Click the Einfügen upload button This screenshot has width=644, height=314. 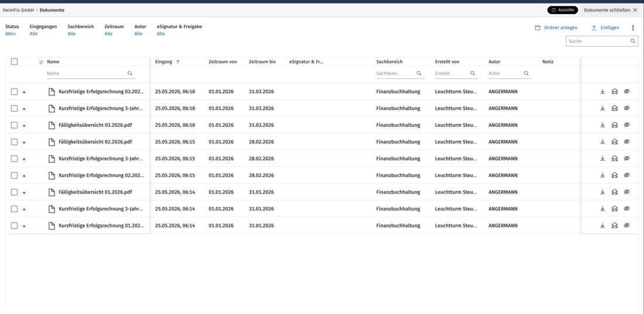605,28
